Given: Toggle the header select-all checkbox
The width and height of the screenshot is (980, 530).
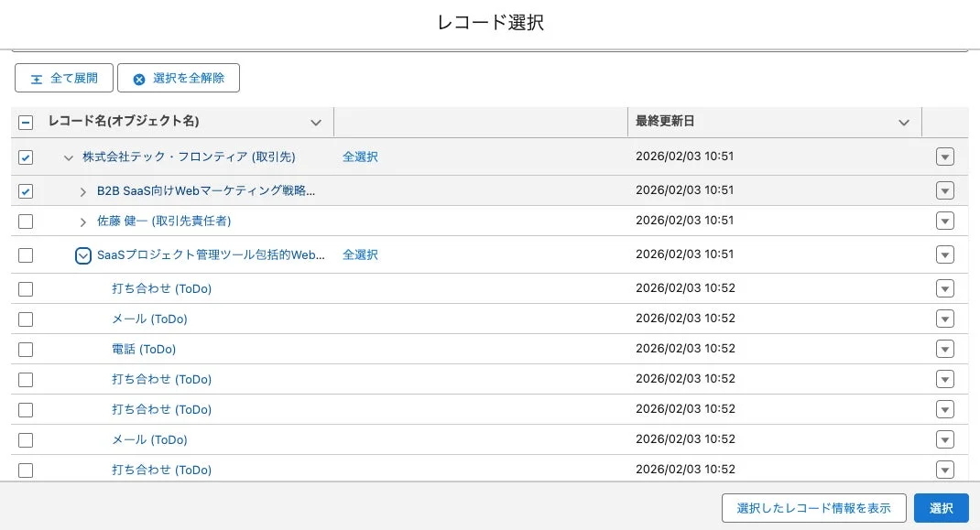Looking at the screenshot, I should click(x=26, y=123).
